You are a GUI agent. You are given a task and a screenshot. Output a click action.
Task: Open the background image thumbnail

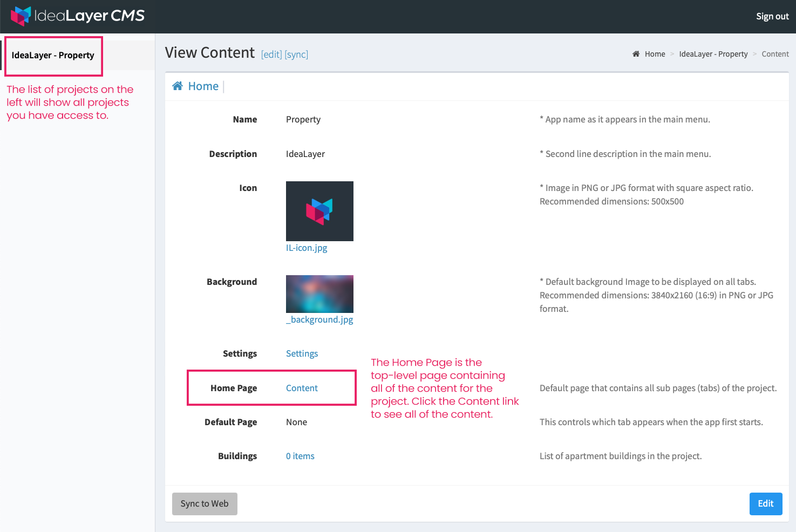tap(319, 294)
